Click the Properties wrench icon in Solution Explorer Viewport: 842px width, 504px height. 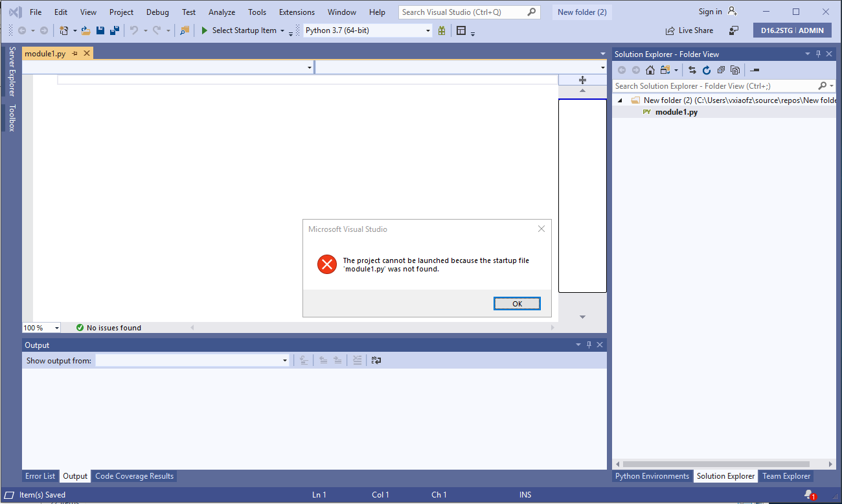point(755,70)
